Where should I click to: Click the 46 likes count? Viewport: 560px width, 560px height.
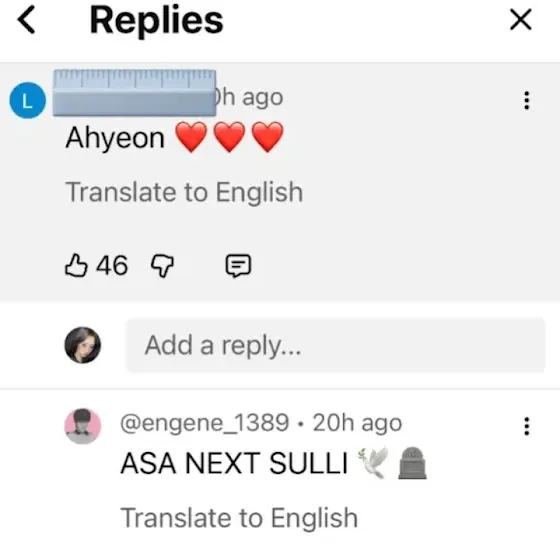tap(112, 265)
